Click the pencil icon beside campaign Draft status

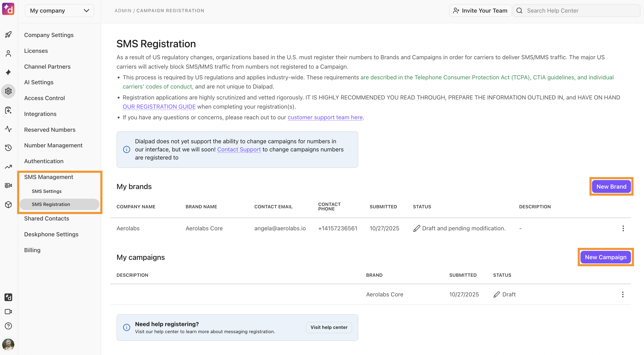pyautogui.click(x=497, y=294)
